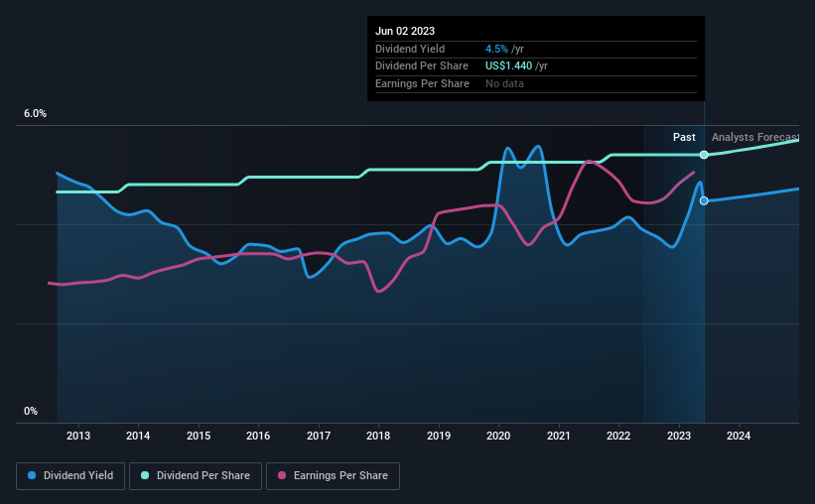815x504 pixels.
Task: Click the 2018 label on the x-axis
Action: pyautogui.click(x=378, y=436)
